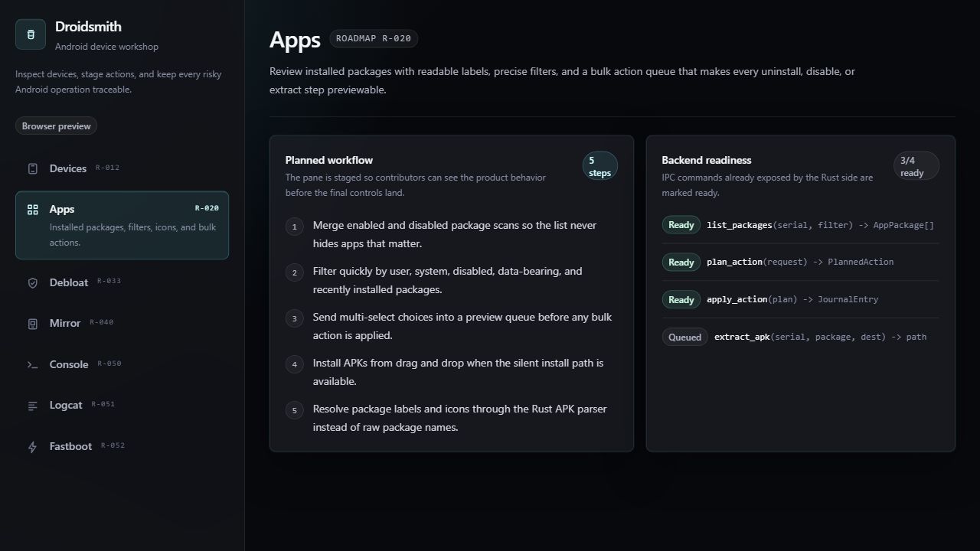Click the 5 steps badge
Image resolution: width=980 pixels, height=551 pixels.
(x=599, y=167)
